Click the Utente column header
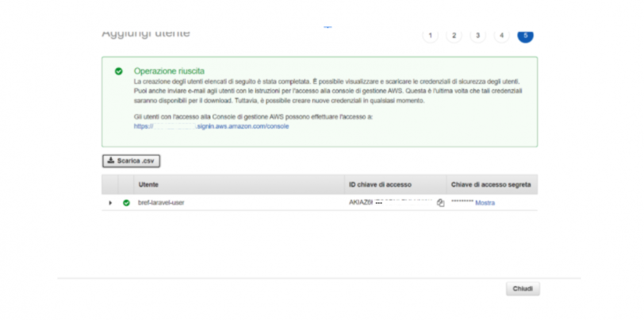The height and width of the screenshot is (320, 644). click(148, 184)
